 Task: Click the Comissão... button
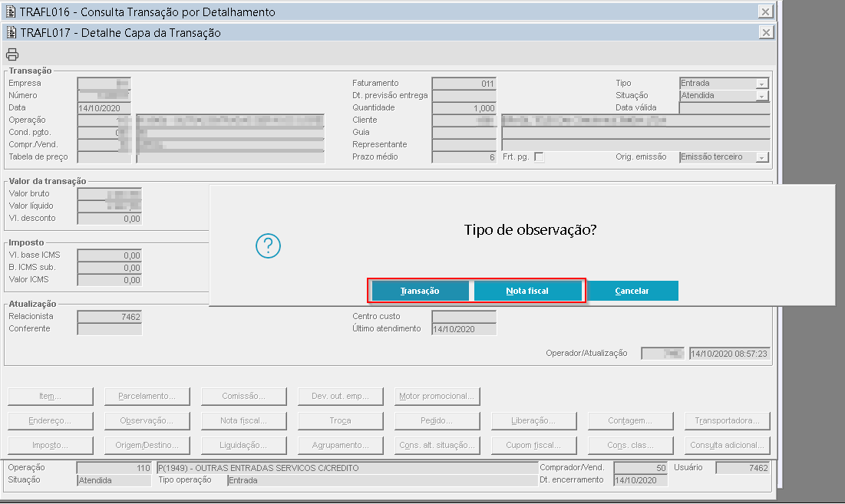(243, 397)
